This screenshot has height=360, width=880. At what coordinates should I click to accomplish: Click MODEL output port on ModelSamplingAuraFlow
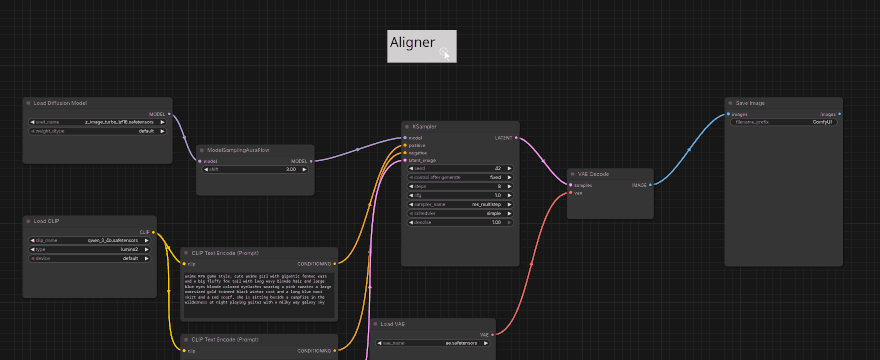(x=310, y=161)
